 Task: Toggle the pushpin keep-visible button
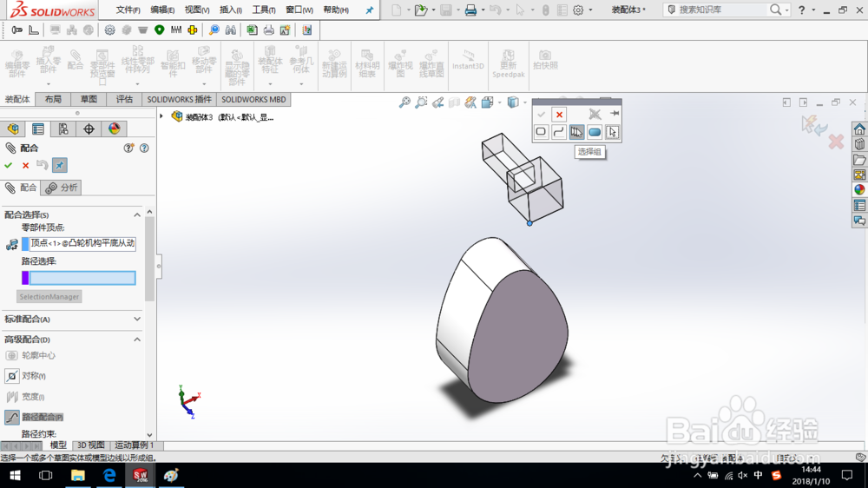coord(59,165)
